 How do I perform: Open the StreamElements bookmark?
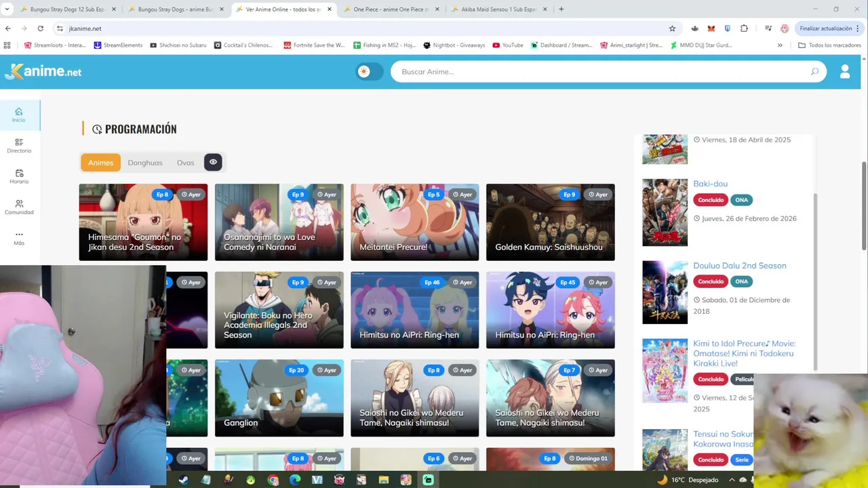tap(119, 45)
